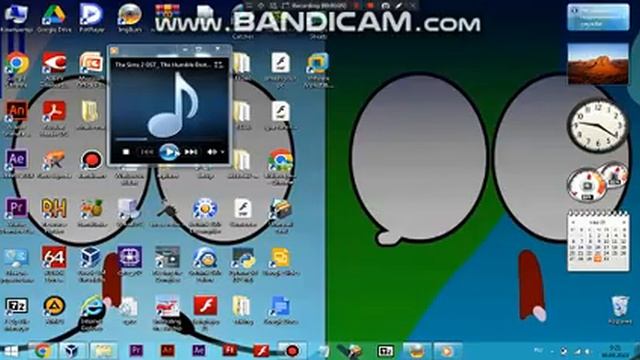Open After Effects from the taskbar
Screen dimensions: 640x360
[198, 351]
